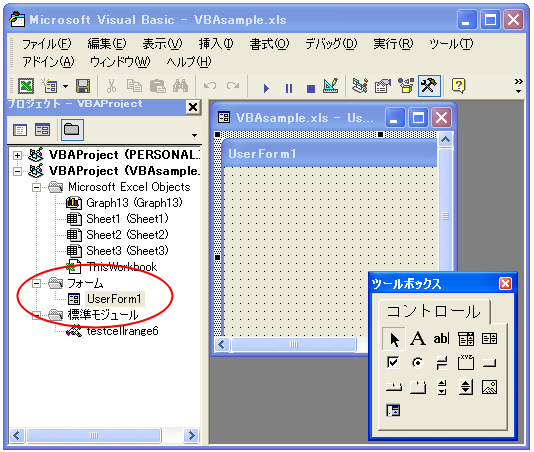The height and width of the screenshot is (452, 534).
Task: Pick the Frame (xyz) control
Action: (466, 362)
